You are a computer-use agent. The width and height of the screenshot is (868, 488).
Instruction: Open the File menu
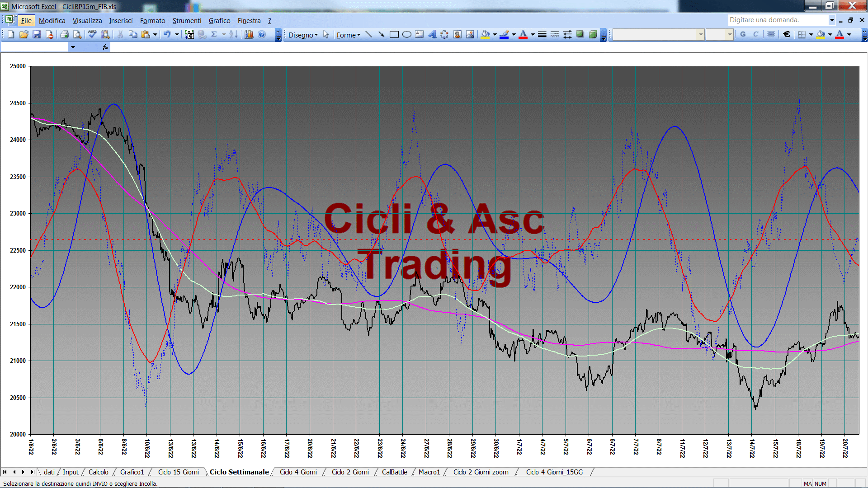point(26,20)
